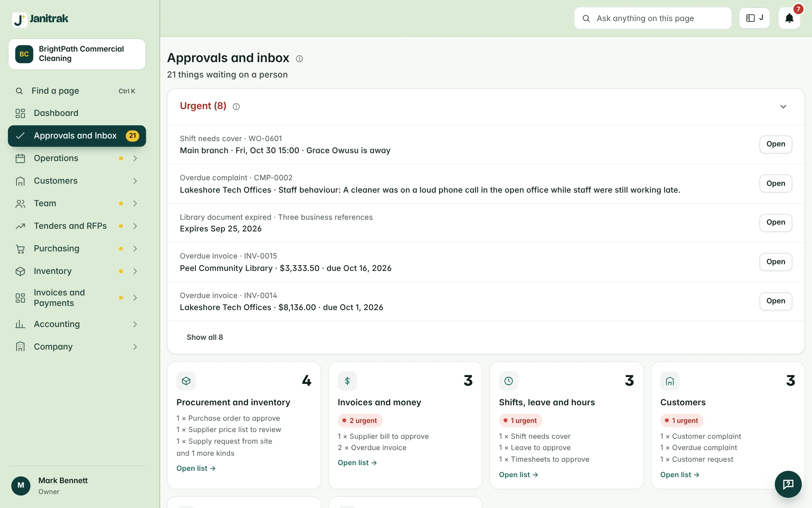Expand the Customers submenu arrow in sidebar

pyautogui.click(x=135, y=181)
